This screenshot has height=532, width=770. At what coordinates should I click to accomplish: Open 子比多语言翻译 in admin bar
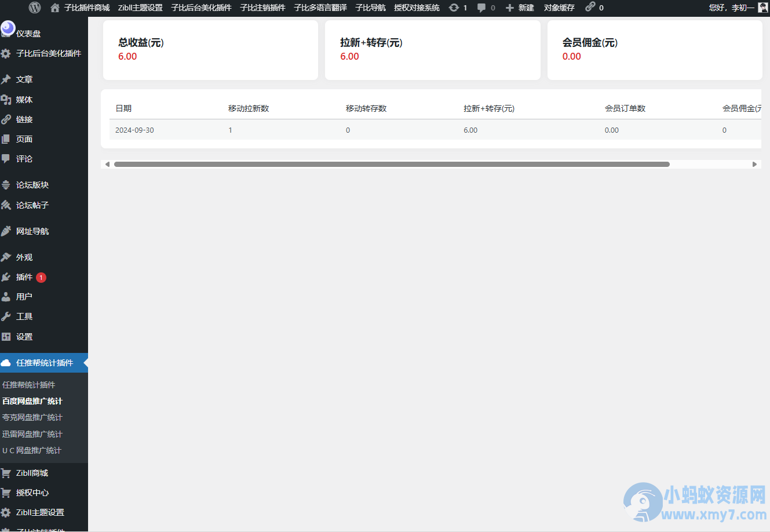click(320, 8)
